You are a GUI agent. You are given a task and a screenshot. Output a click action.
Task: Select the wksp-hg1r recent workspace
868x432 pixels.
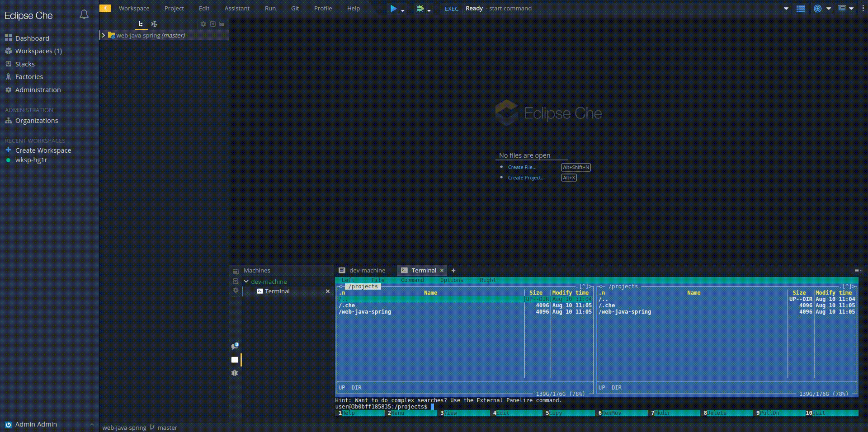(x=31, y=160)
